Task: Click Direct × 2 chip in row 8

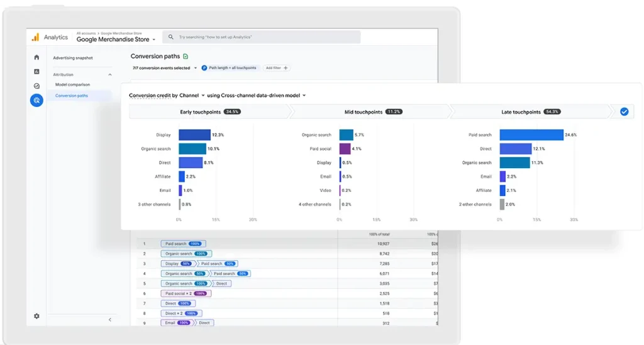Action: pyautogui.click(x=181, y=314)
